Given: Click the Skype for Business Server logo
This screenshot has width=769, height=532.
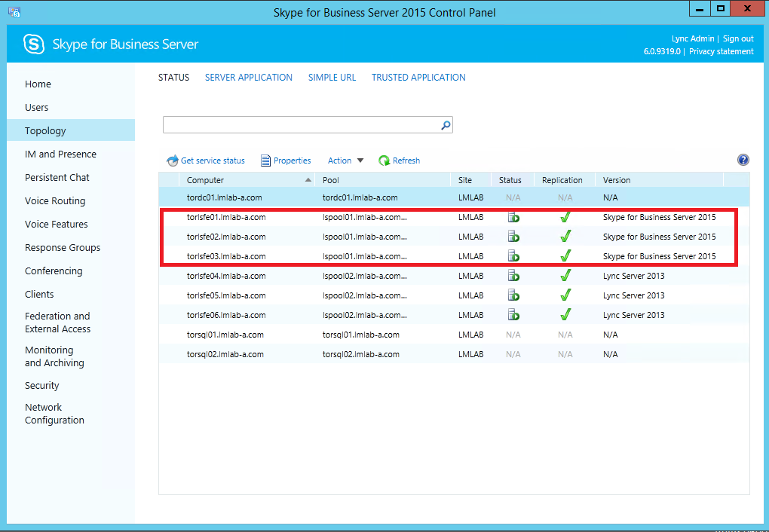Looking at the screenshot, I should pyautogui.click(x=33, y=44).
